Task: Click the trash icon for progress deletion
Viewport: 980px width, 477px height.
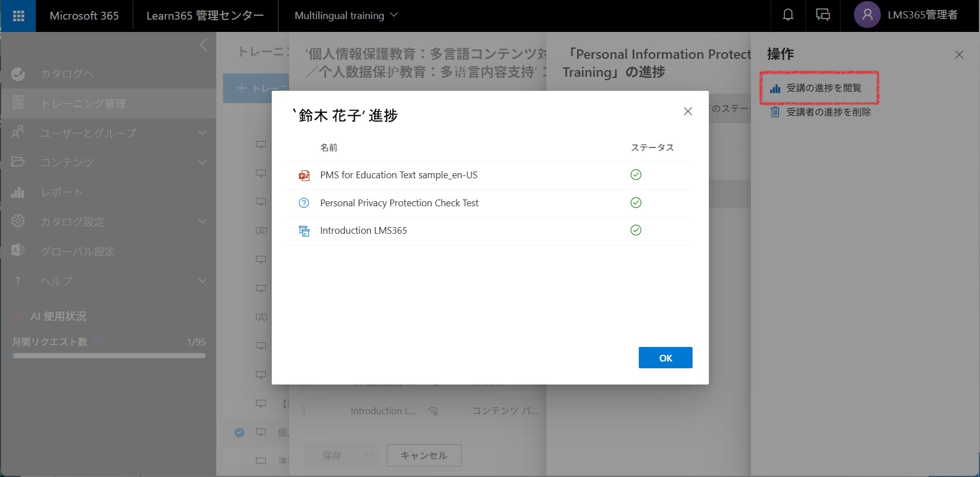Action: point(775,112)
